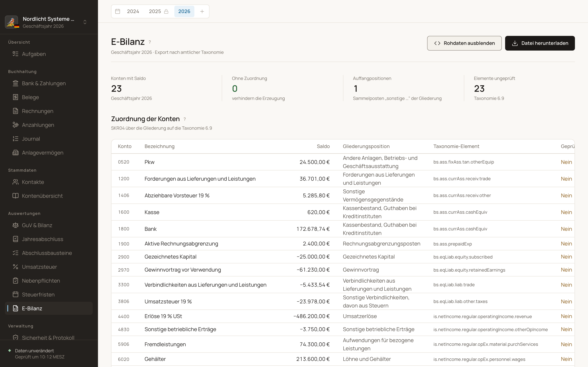Sort the table by Saldo column header

[x=323, y=146]
